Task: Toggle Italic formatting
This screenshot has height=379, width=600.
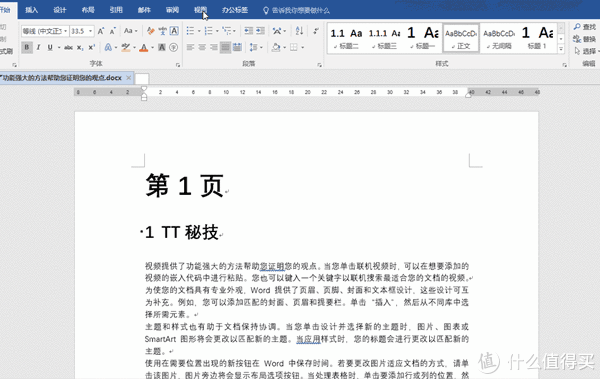Action: 38,47
